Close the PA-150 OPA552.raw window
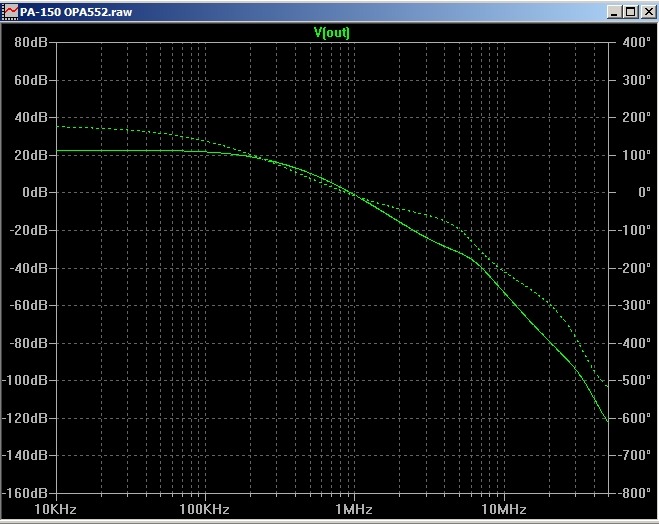The height and width of the screenshot is (524, 659). 648,12
